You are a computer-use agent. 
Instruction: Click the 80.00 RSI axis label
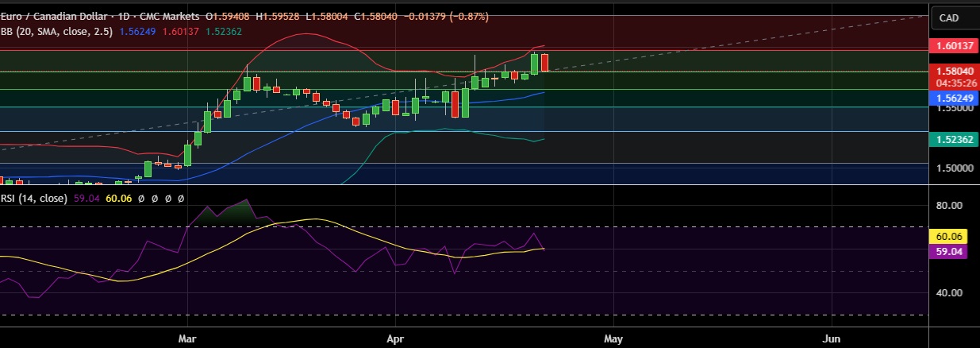tap(950, 206)
